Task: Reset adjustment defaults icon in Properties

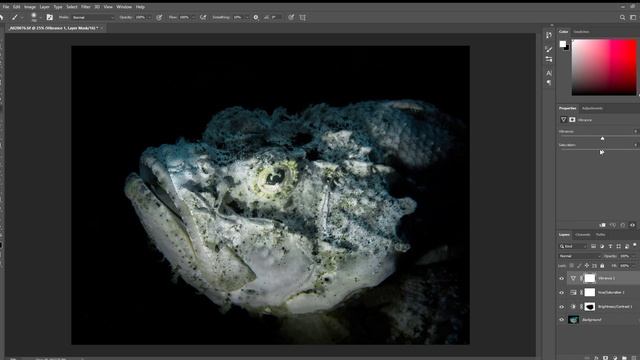Action: [x=622, y=225]
